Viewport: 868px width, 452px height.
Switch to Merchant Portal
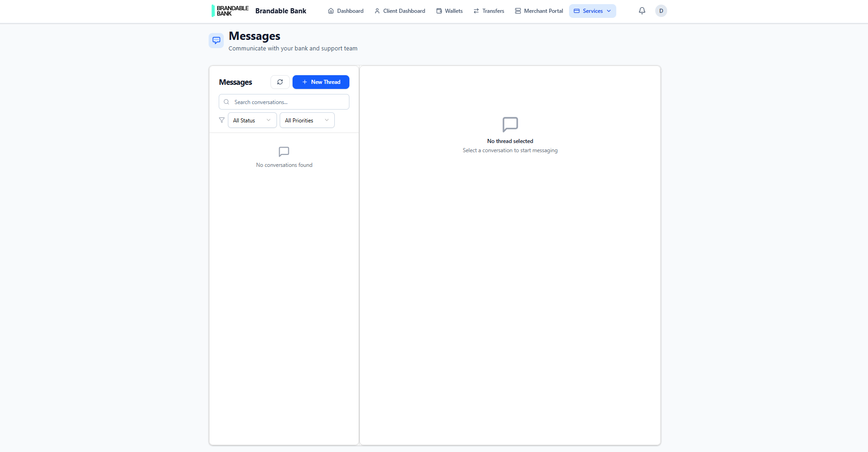(539, 11)
